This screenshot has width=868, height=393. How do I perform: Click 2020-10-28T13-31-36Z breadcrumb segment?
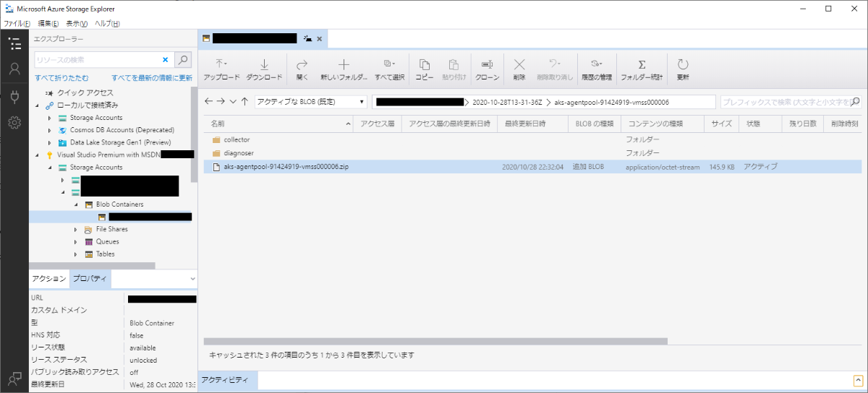coord(508,102)
